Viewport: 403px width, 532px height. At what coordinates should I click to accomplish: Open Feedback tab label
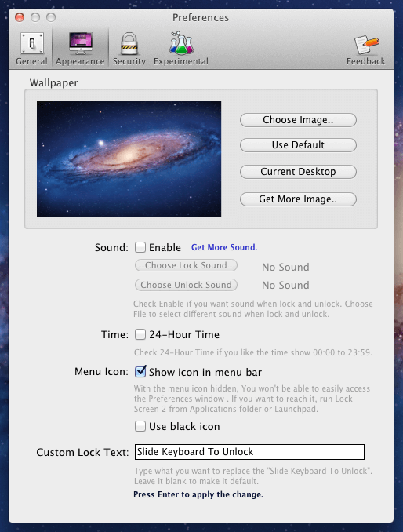click(x=365, y=61)
